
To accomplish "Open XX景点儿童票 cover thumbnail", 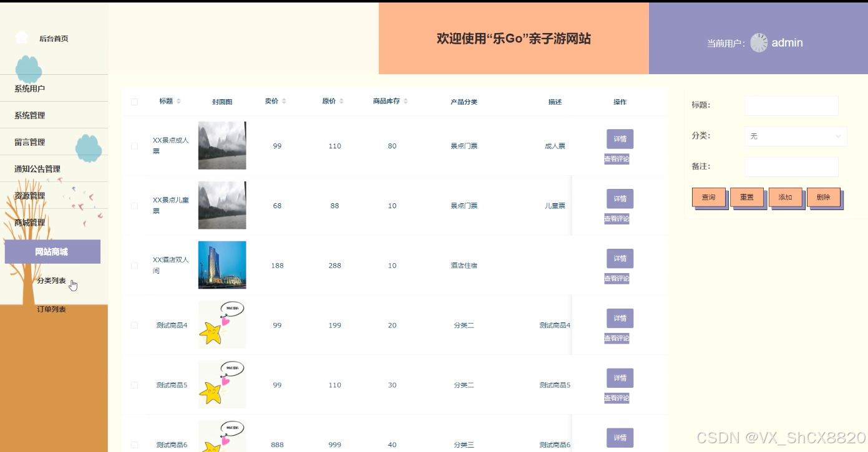I will click(222, 205).
